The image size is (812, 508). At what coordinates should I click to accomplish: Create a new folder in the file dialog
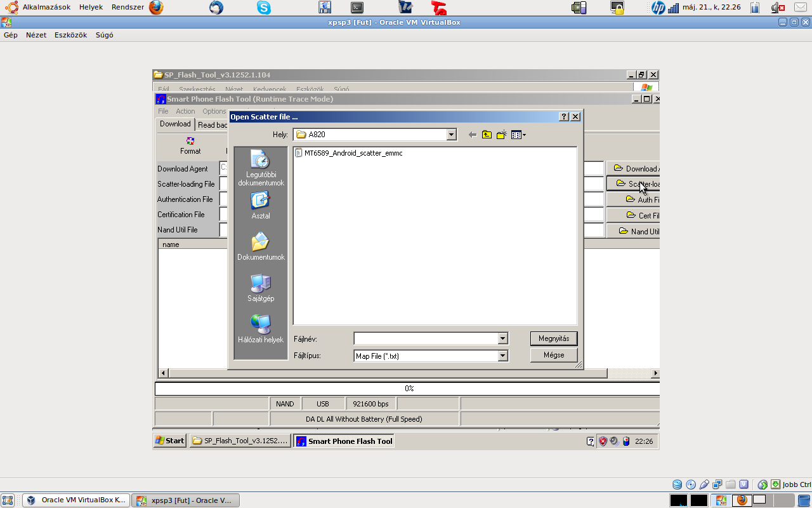(x=501, y=135)
